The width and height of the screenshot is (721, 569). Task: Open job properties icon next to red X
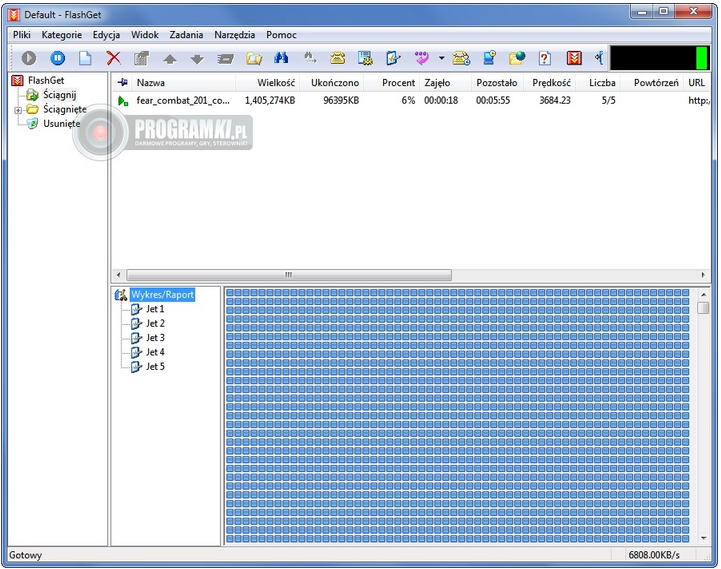point(142,58)
